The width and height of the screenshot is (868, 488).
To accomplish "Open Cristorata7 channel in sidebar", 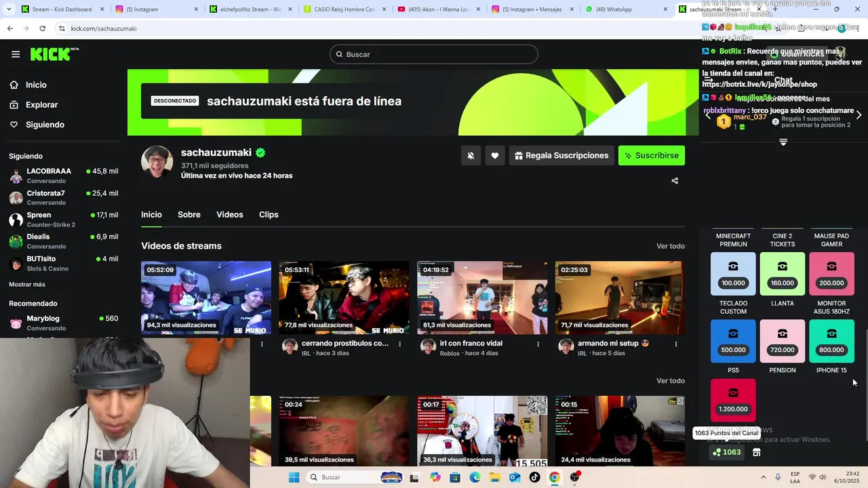I will pos(63,198).
